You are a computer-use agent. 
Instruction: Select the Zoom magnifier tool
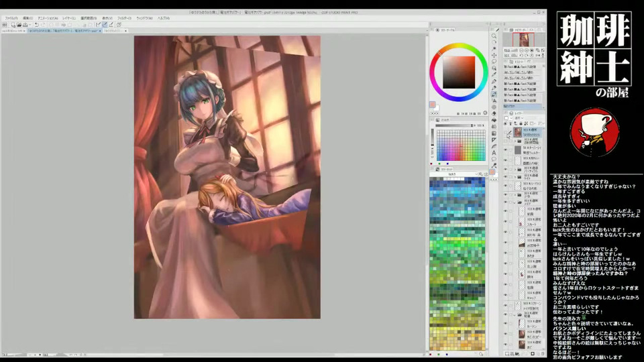click(494, 36)
